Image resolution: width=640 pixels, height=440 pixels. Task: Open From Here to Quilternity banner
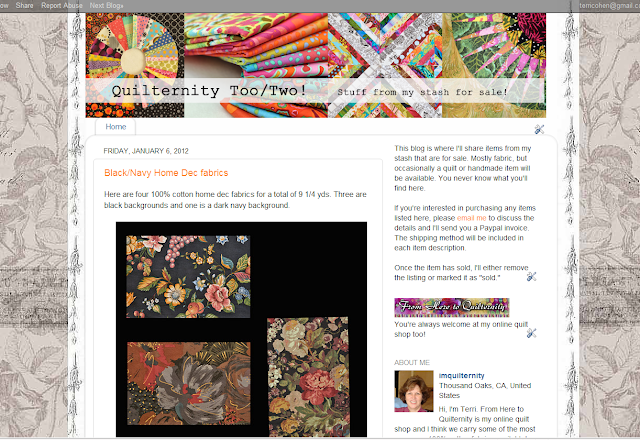451,307
